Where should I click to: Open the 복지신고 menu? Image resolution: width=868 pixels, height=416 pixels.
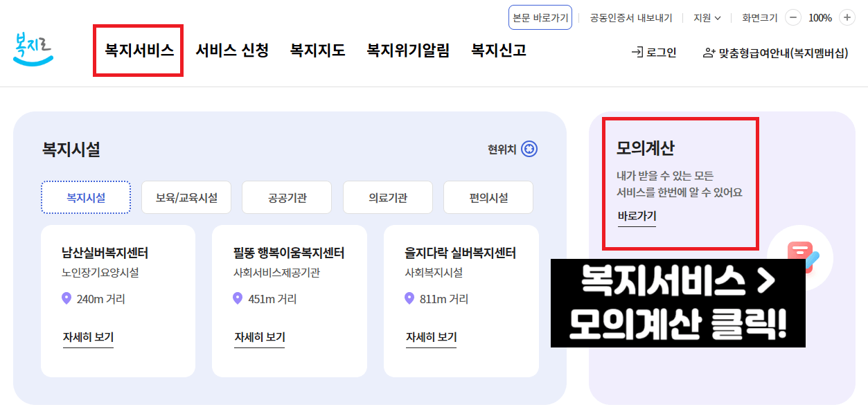pyautogui.click(x=499, y=51)
